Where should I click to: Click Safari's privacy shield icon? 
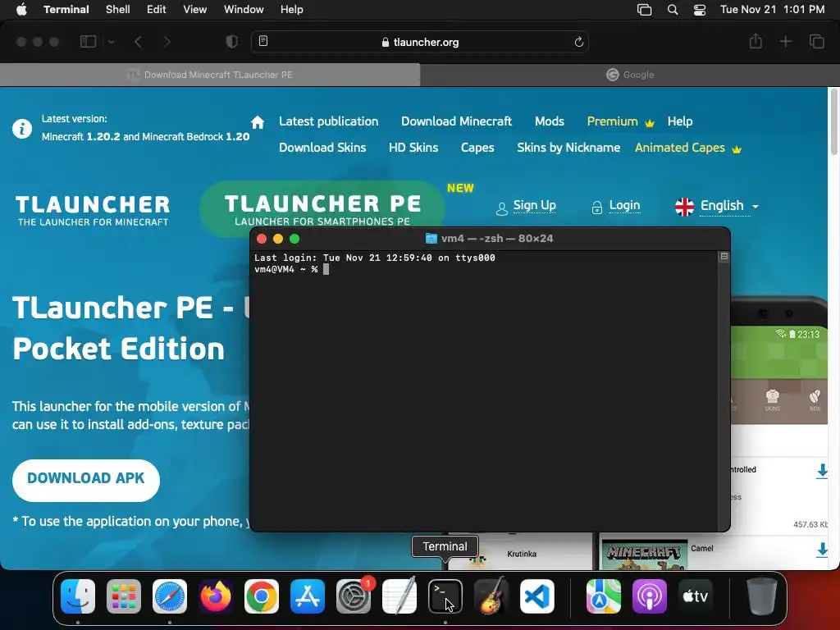click(232, 42)
